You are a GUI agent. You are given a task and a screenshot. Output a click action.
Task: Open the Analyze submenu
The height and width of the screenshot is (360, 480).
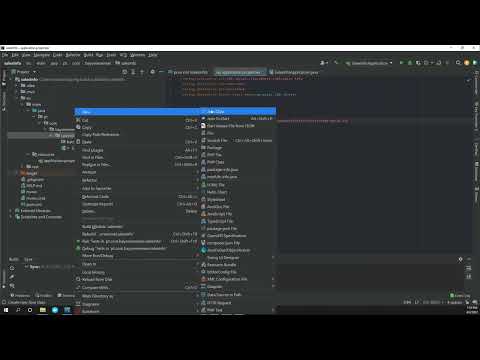point(137,172)
